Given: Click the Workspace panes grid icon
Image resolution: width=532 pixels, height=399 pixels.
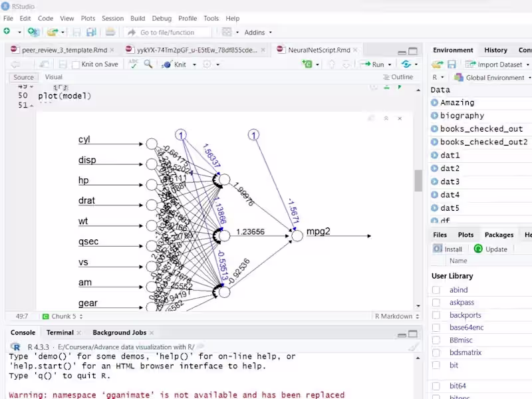Looking at the screenshot, I should point(227,32).
